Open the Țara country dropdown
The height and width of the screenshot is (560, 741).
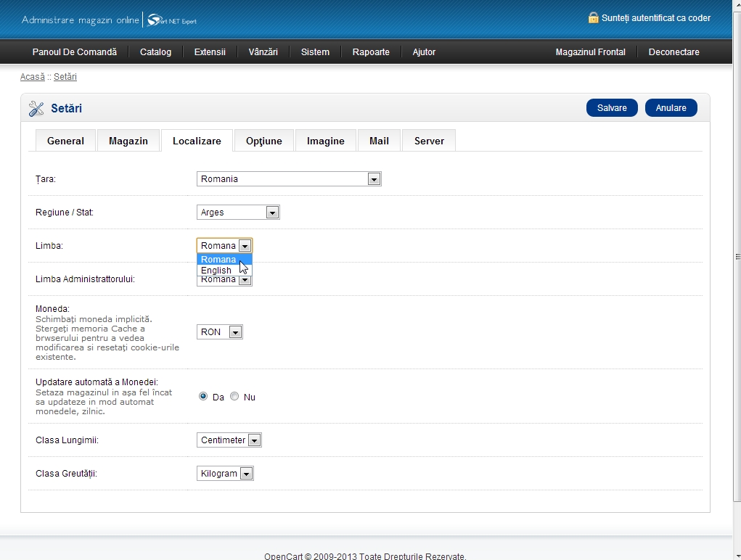point(289,179)
